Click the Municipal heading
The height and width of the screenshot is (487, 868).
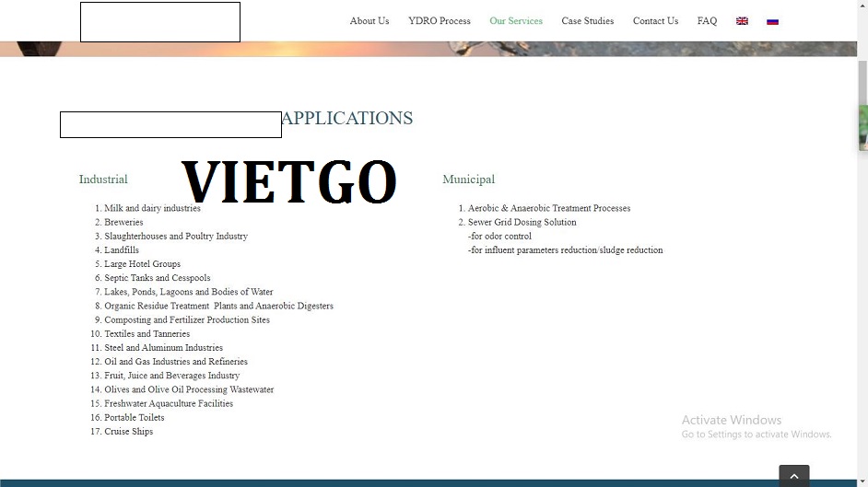click(x=468, y=180)
